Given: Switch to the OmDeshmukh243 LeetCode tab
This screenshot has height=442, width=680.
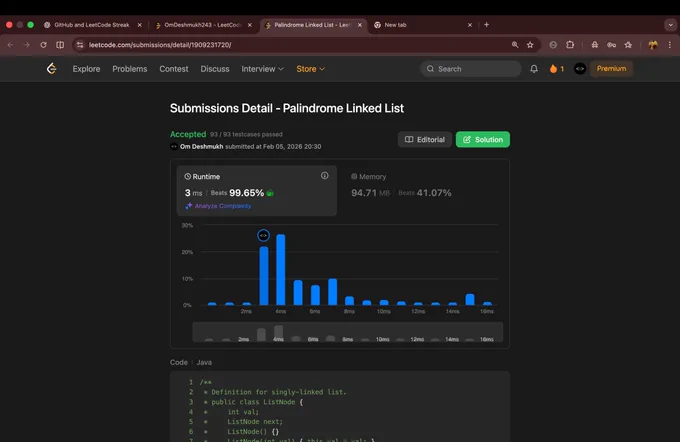Looking at the screenshot, I should 202,25.
